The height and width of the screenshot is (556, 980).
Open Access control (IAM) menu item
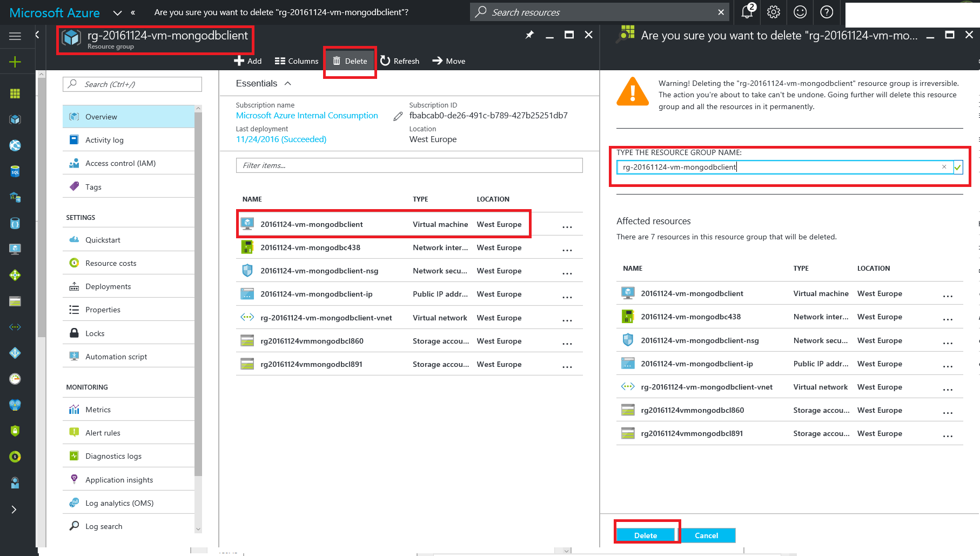(129, 163)
